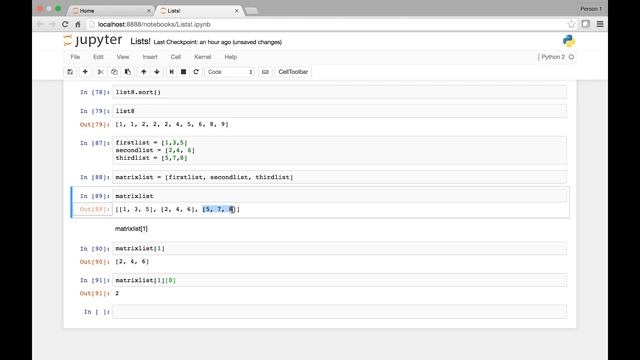
Task: Save the notebook with the floppy icon
Action: pos(70,72)
